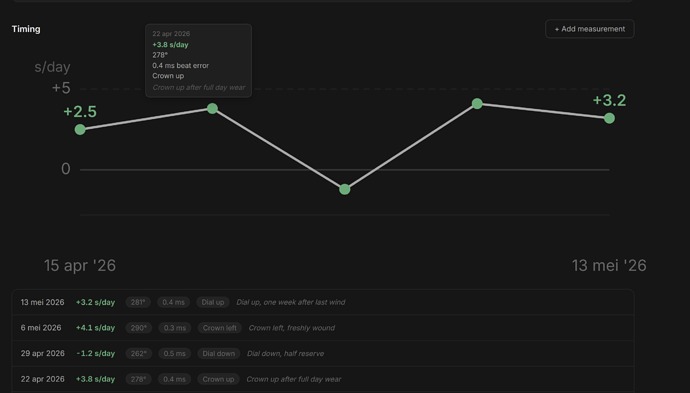Click the 290° amplitude chip
The width and height of the screenshot is (690, 393).
[x=139, y=328]
